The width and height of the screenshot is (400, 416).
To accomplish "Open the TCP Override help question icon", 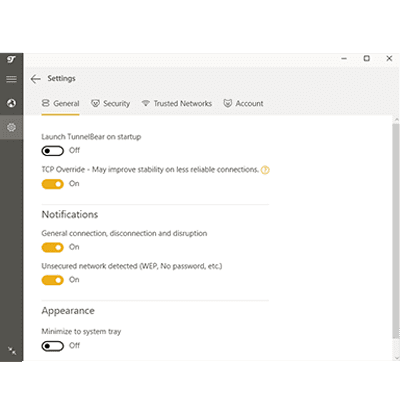I will point(265,170).
